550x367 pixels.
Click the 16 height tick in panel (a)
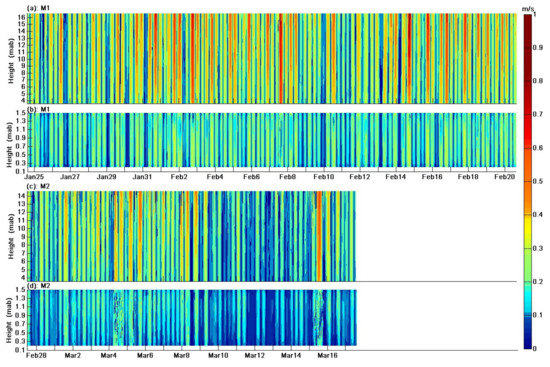tap(22, 17)
